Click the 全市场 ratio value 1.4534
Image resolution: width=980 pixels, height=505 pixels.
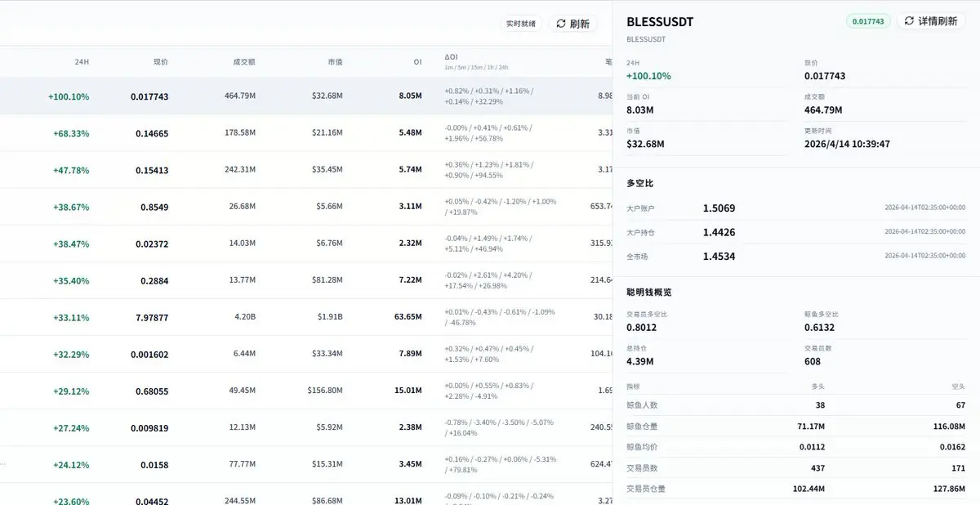click(719, 257)
